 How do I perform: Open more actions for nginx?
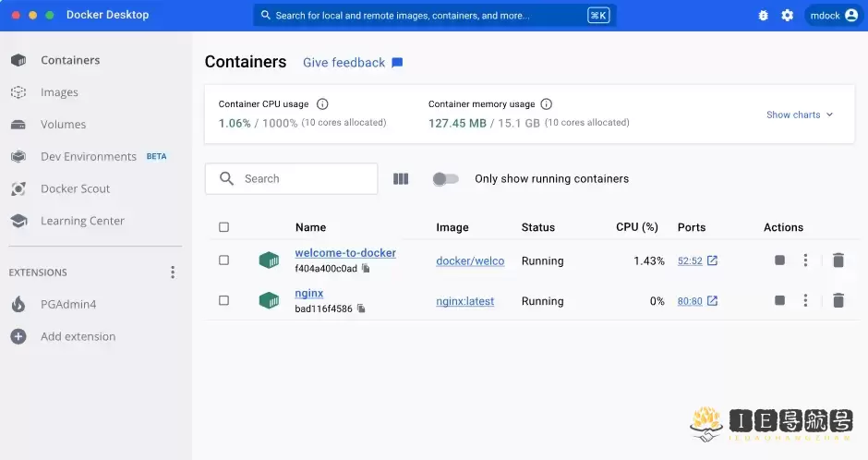coord(805,300)
